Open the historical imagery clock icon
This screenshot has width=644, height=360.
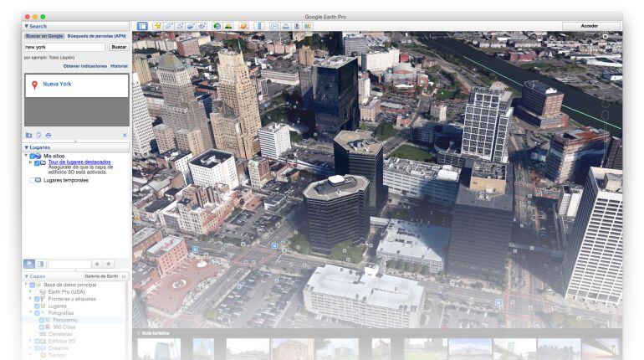(217, 26)
